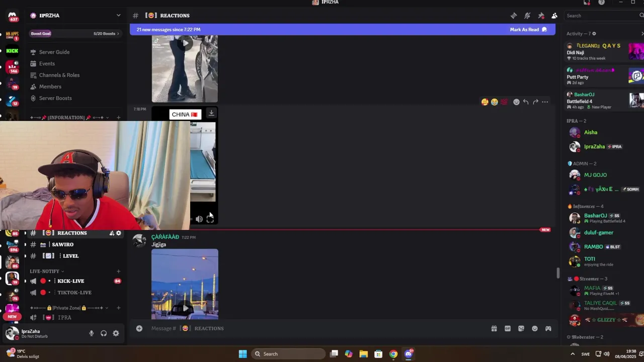This screenshot has width=644, height=362.
Task: Open ÇÀŔÀFÀÀĐ user profile name
Action: pos(165,237)
